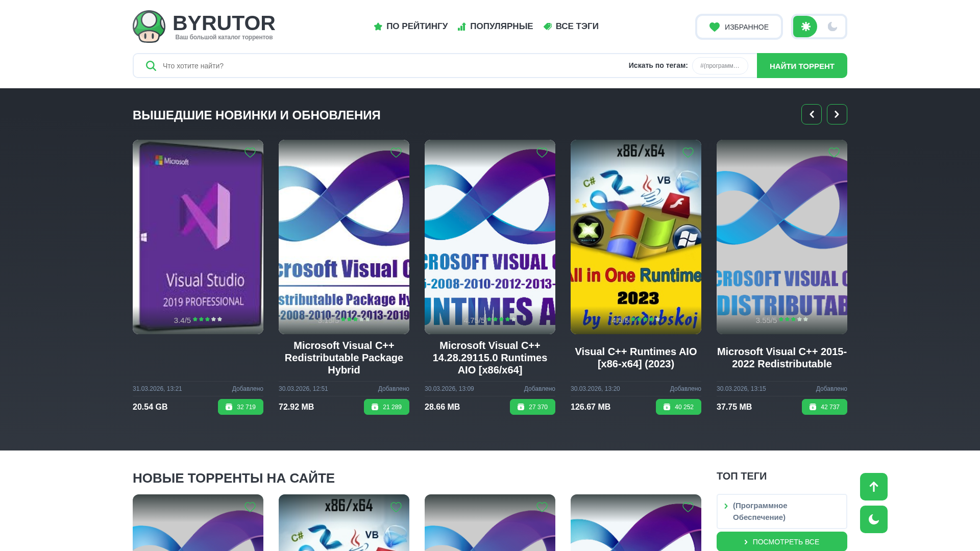This screenshot has width=980, height=551.
Task: Open 'Microsoft Visual C++ 2015-2022 Redistributable' title
Action: point(782,358)
